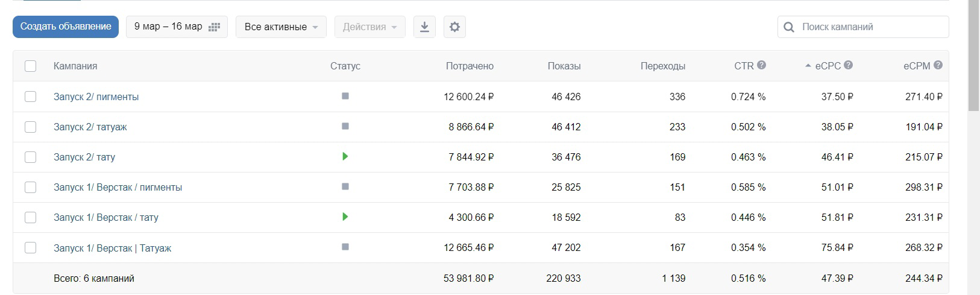980x295 pixels.
Task: Focus the Поиск кампаний search field
Action: 863,27
